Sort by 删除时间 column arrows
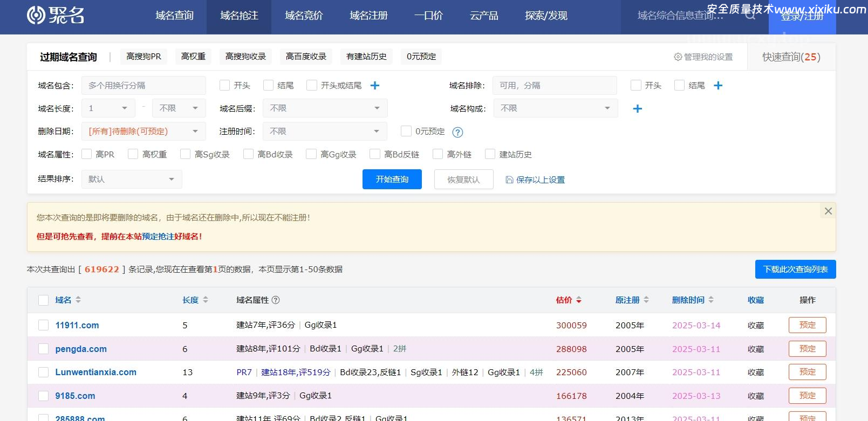 [711, 300]
